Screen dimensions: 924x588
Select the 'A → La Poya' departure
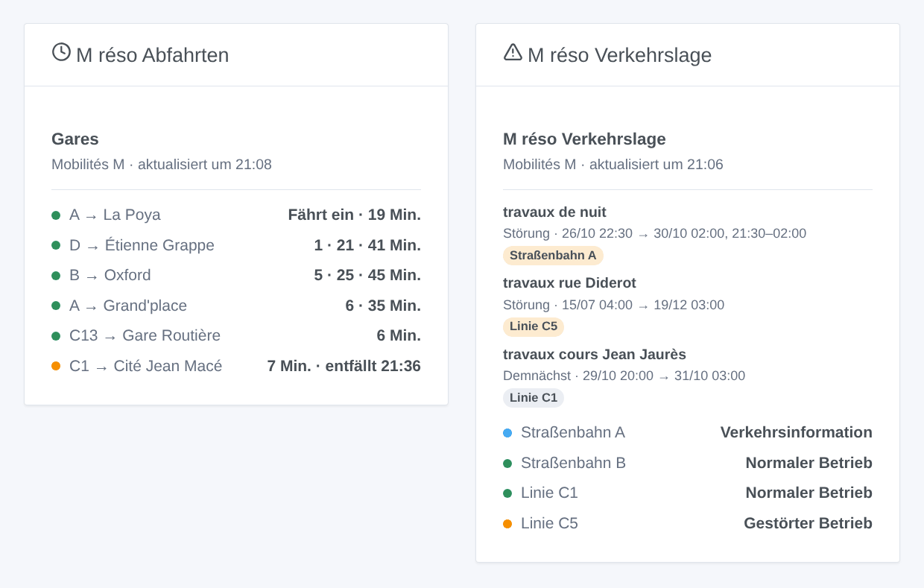click(115, 215)
